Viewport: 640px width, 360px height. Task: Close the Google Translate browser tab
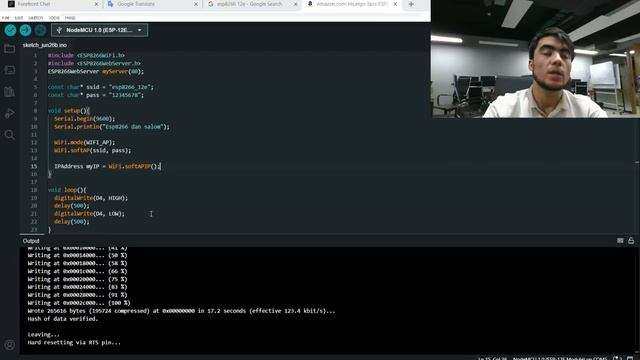pos(196,4)
